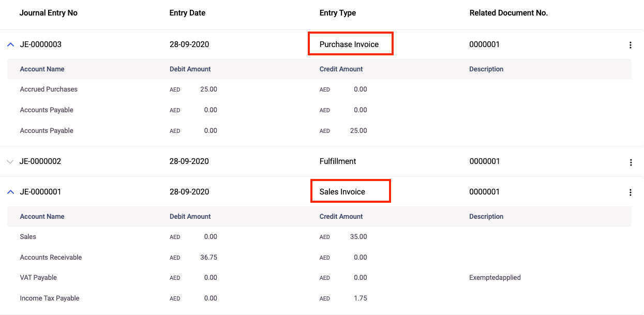Click the Journal Entry No column header
The height and width of the screenshot is (315, 644).
48,13
